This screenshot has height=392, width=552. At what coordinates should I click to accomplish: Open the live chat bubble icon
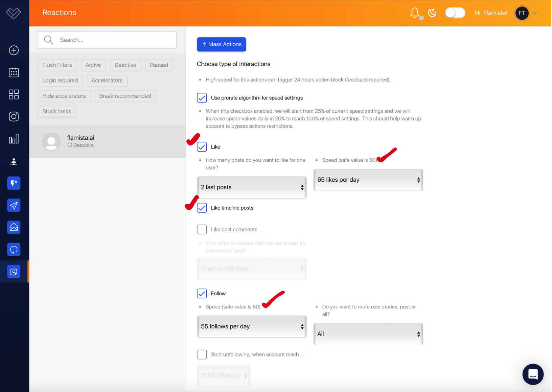(x=533, y=374)
